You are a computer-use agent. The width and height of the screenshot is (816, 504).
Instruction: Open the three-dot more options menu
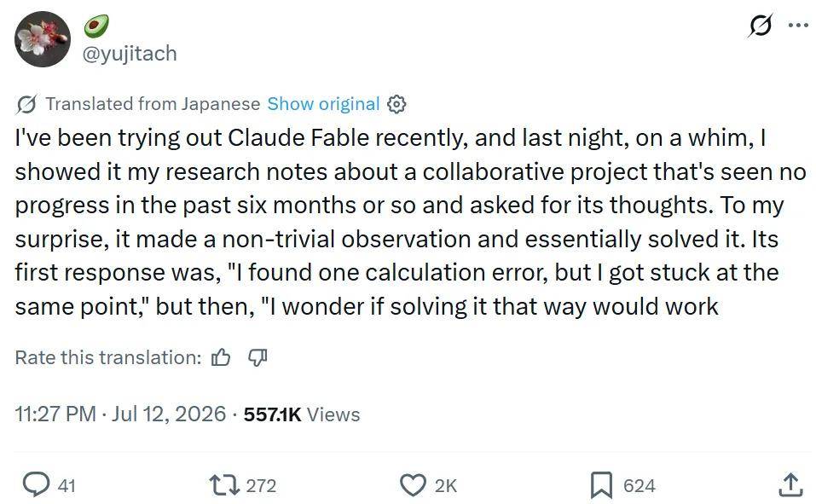[799, 25]
